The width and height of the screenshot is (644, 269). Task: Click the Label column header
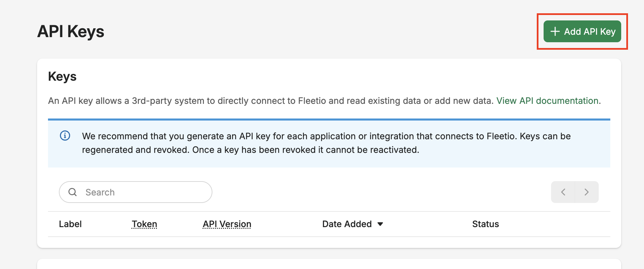[x=70, y=224]
